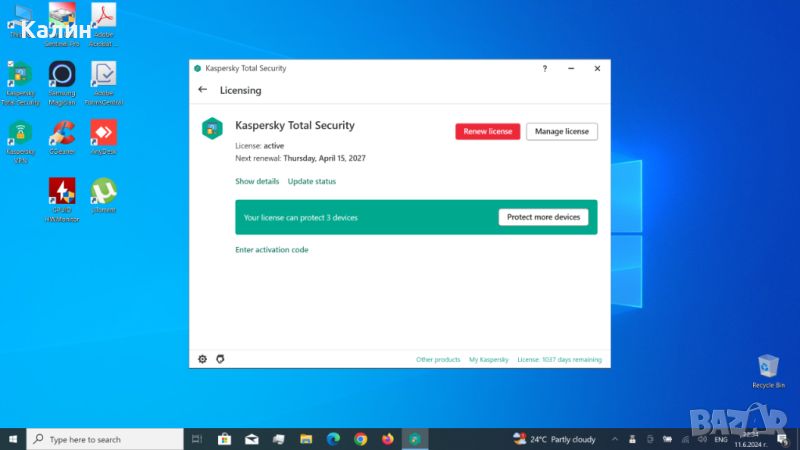Go back using the Licensing arrow
This screenshot has width=800, height=450.
tap(203, 90)
